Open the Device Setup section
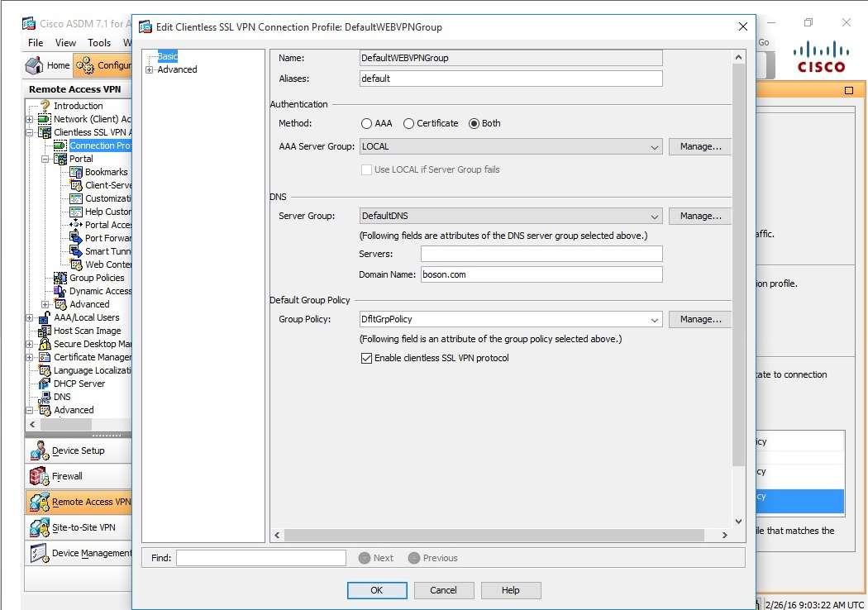This screenshot has height=610, width=868. 79,450
